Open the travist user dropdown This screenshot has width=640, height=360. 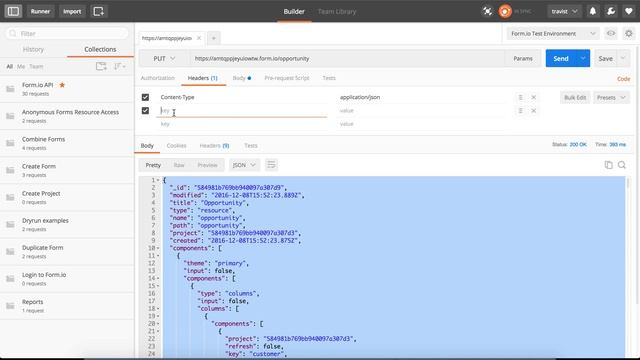[x=564, y=11]
